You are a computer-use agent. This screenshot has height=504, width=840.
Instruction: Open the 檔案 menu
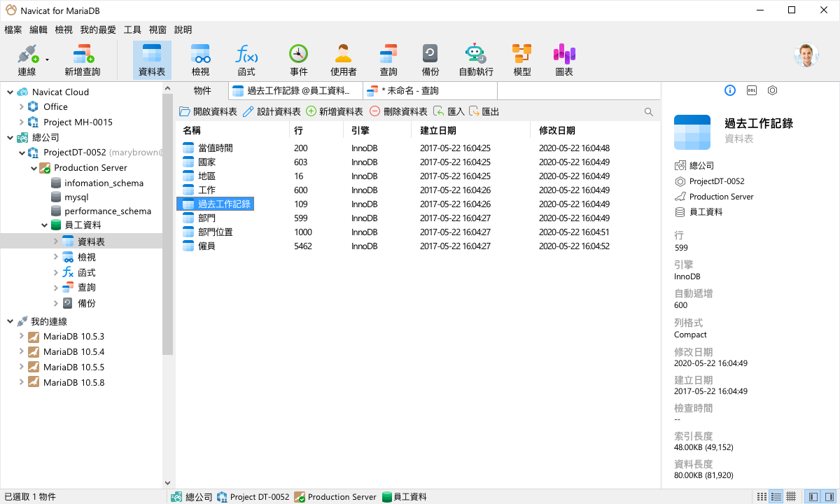pyautogui.click(x=13, y=30)
